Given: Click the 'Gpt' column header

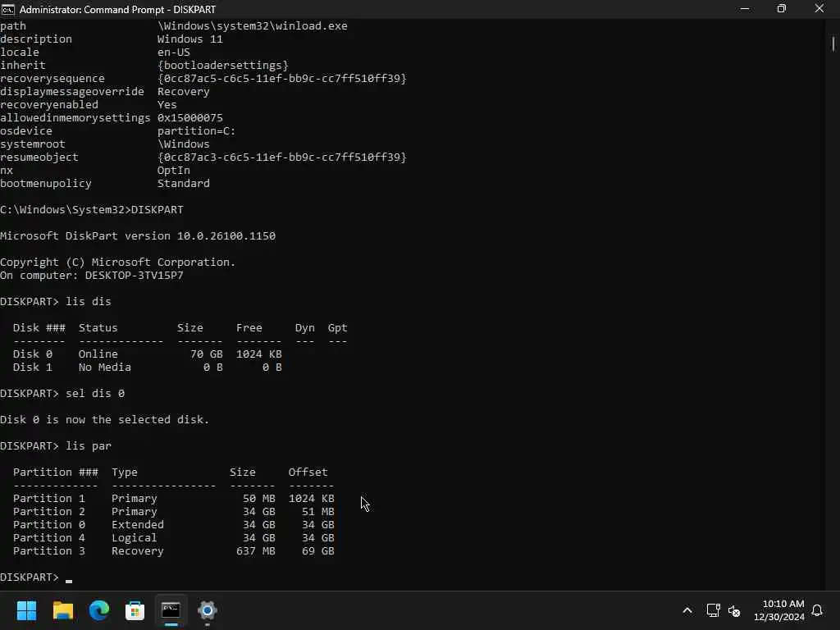Looking at the screenshot, I should click(337, 328).
